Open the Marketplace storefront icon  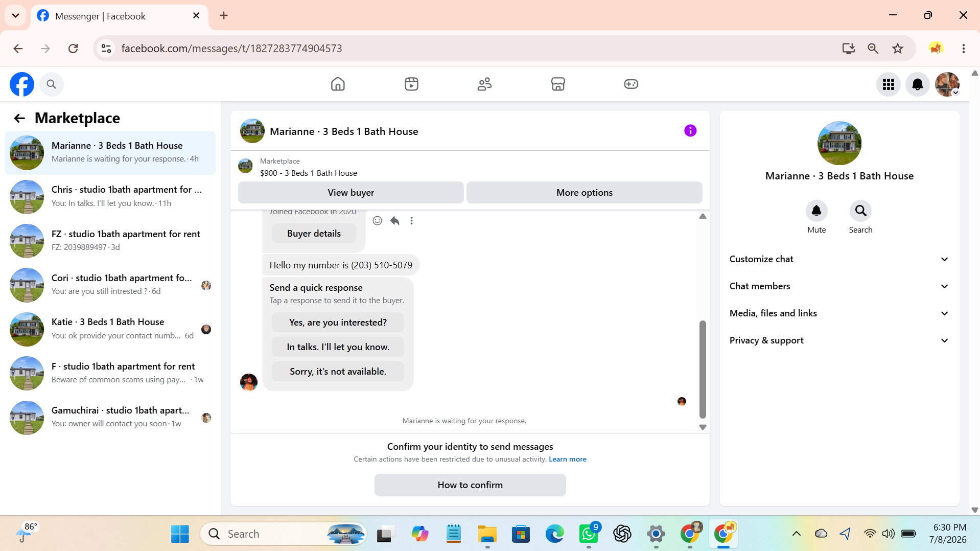pyautogui.click(x=558, y=84)
